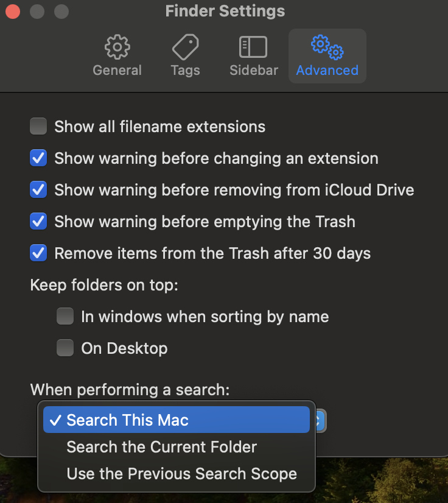Screen dimensions: 448x503
Task: Click the General gear icon
Action: click(x=117, y=47)
